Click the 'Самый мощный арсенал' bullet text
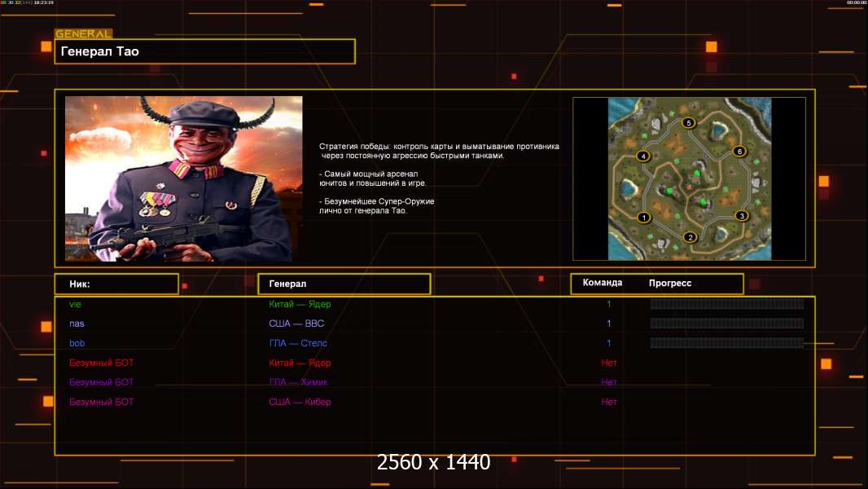868x489 pixels. [x=373, y=178]
